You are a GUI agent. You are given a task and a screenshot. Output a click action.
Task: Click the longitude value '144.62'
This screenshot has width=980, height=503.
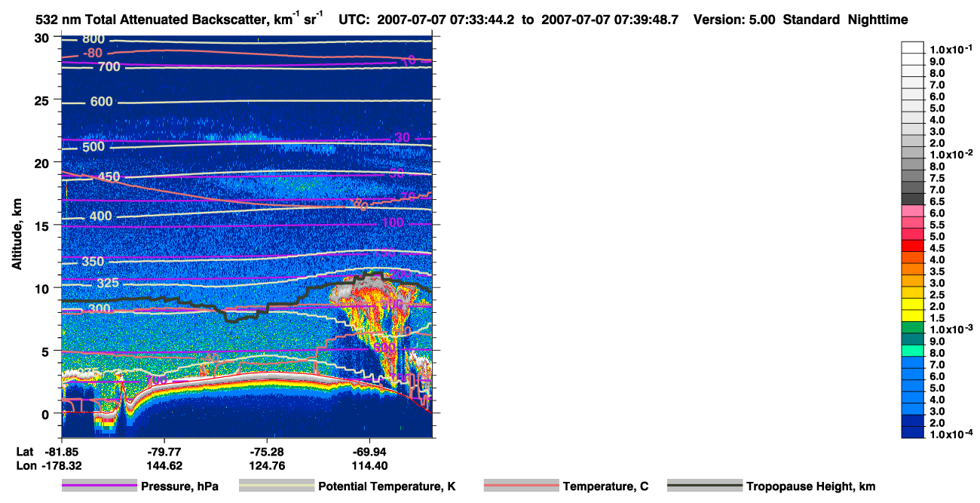[164, 465]
